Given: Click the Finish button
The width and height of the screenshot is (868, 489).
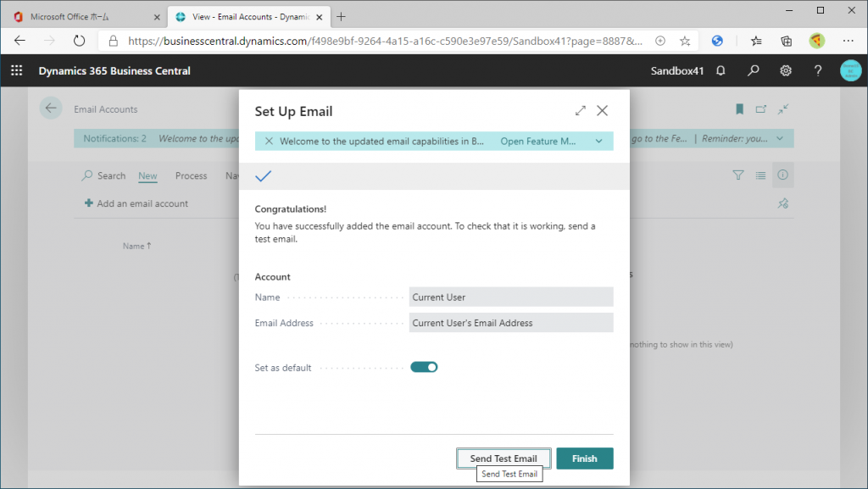Looking at the screenshot, I should 585,458.
